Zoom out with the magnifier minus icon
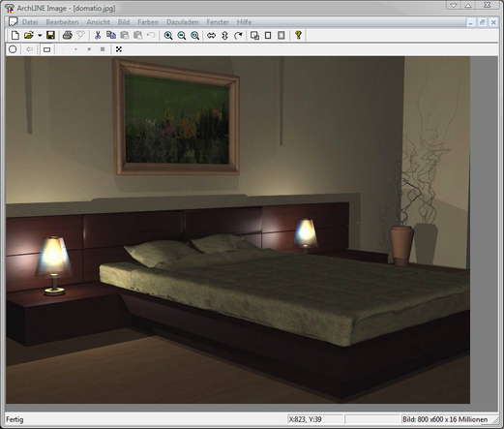Screen dimensions: 504x429 pyautogui.click(x=182, y=36)
